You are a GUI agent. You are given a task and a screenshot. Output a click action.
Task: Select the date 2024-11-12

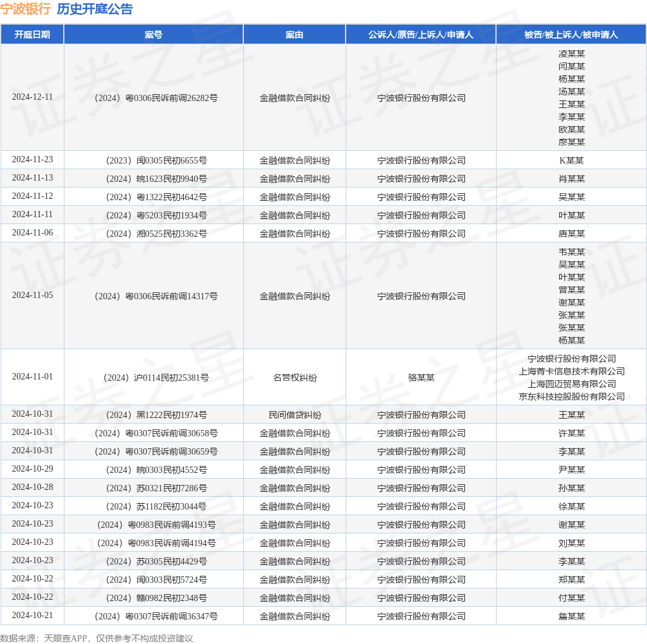click(32, 196)
